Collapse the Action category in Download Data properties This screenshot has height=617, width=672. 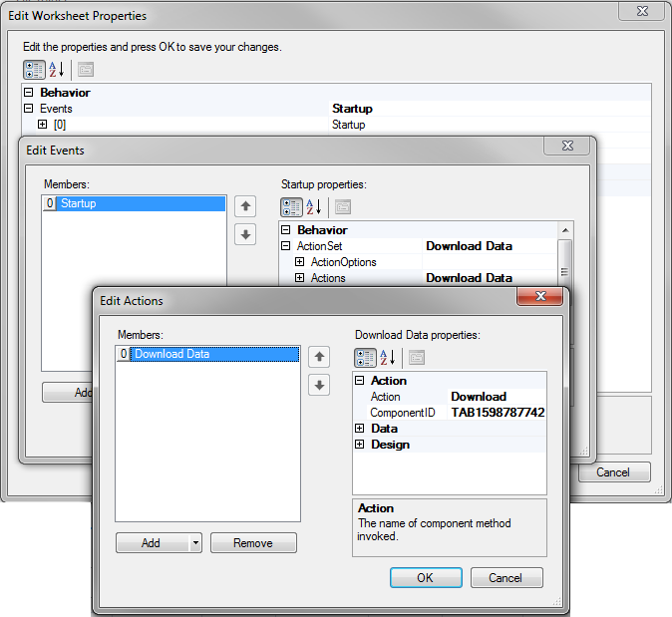coord(360,380)
